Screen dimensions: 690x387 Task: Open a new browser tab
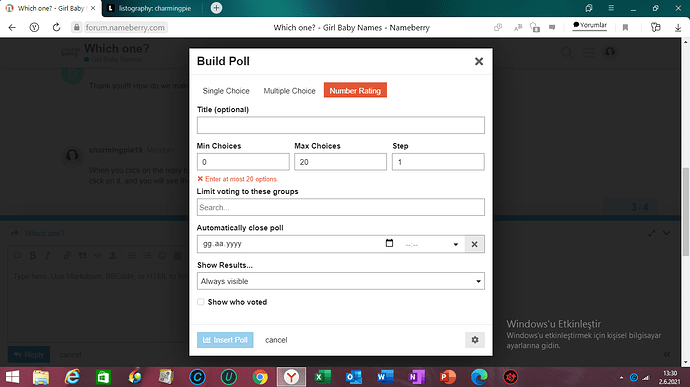(x=216, y=8)
